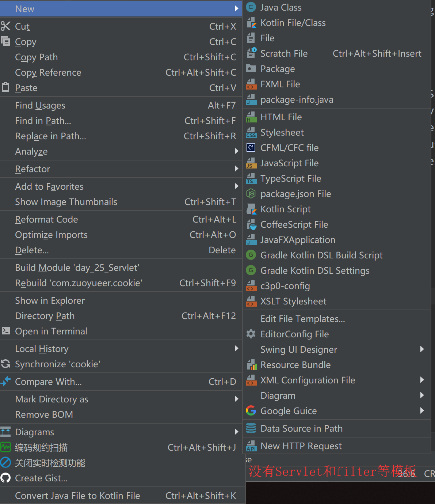The image size is (435, 504).
Task: Select Optimize Imports menu entry
Action: point(121,235)
